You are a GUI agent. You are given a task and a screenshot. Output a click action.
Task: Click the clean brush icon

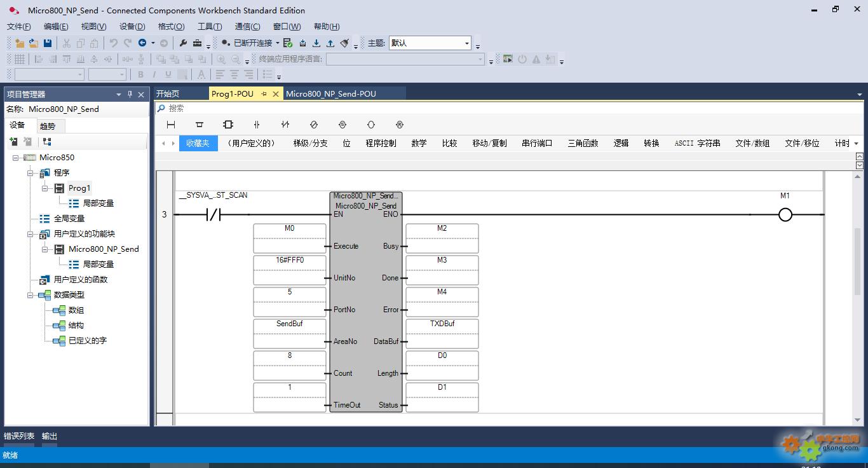[x=344, y=43]
